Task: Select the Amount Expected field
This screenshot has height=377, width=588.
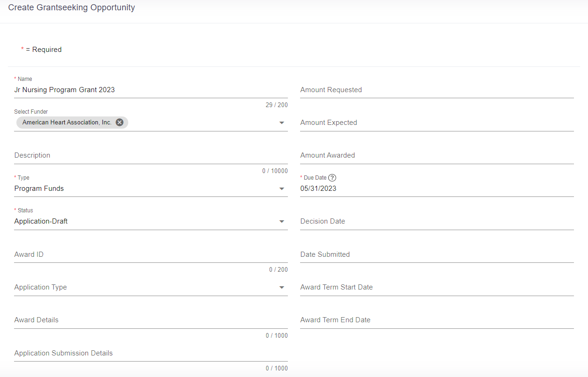Action: pos(437,123)
